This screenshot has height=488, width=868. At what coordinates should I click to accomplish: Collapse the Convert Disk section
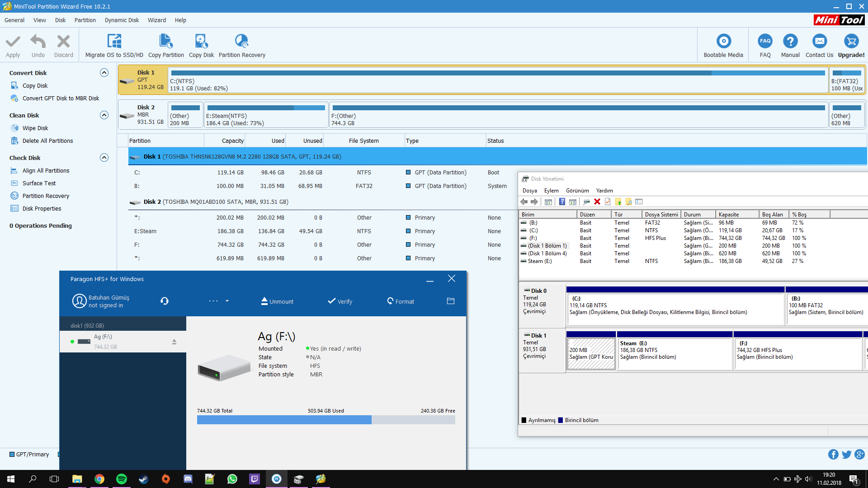(x=104, y=73)
